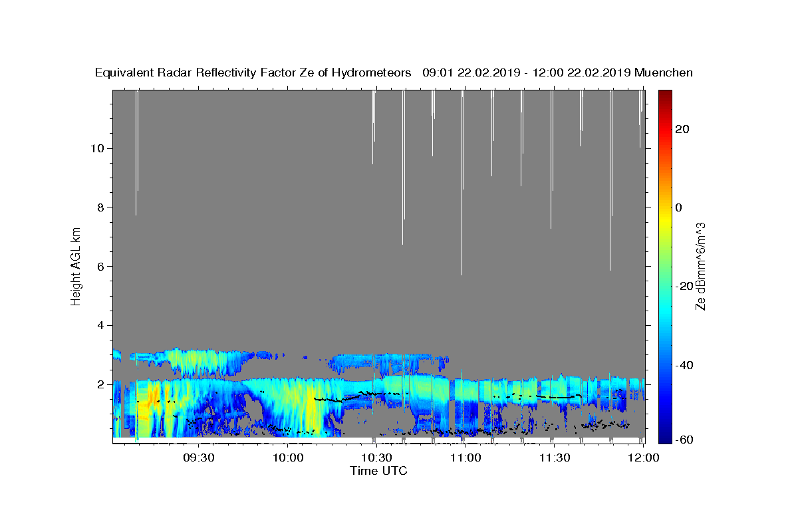Click the 12:00 time tick label
The image size is (798, 532).
[x=643, y=458]
